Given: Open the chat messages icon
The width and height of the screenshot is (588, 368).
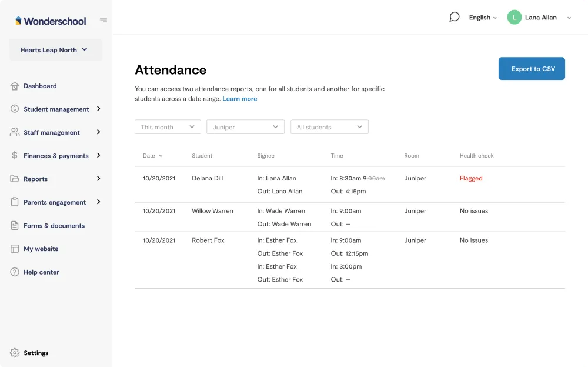Looking at the screenshot, I should 454,17.
